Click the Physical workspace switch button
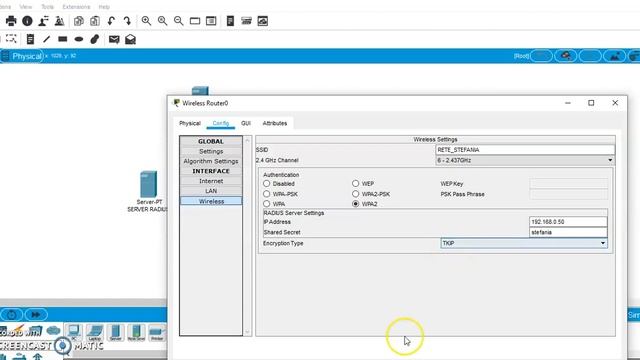 22,56
